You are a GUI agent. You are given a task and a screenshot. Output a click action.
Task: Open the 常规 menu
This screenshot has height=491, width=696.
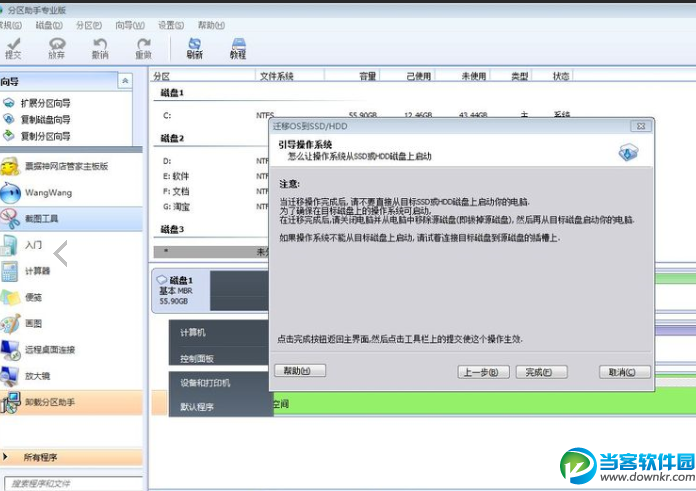click(10, 25)
